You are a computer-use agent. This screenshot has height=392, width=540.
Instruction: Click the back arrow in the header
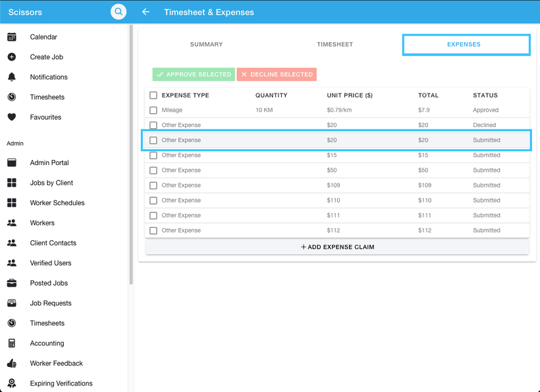point(146,11)
